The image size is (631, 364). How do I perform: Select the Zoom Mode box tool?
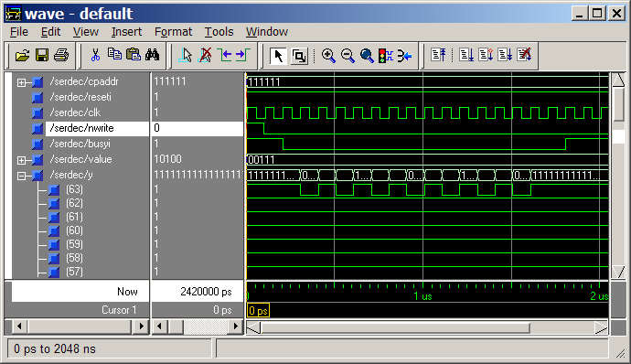click(299, 56)
